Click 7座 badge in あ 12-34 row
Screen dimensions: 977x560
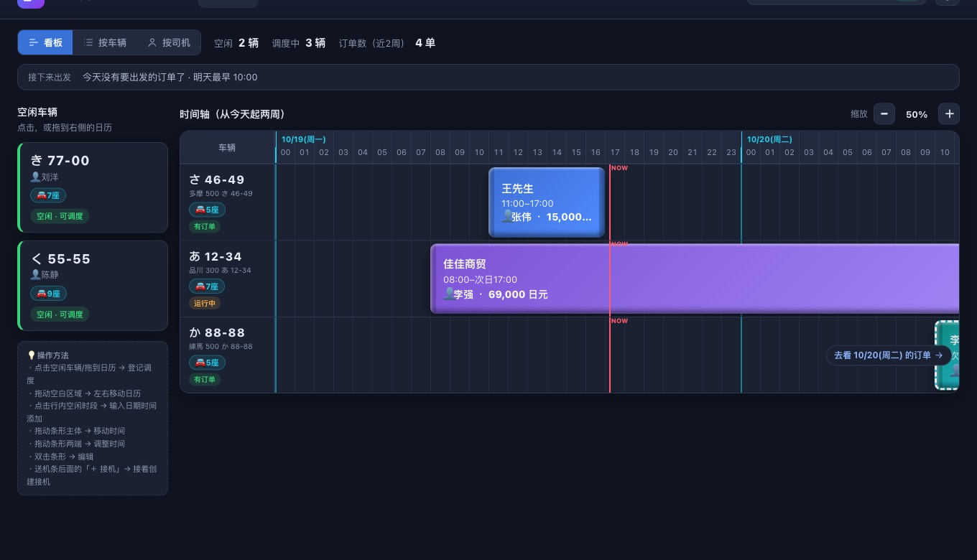tap(207, 286)
